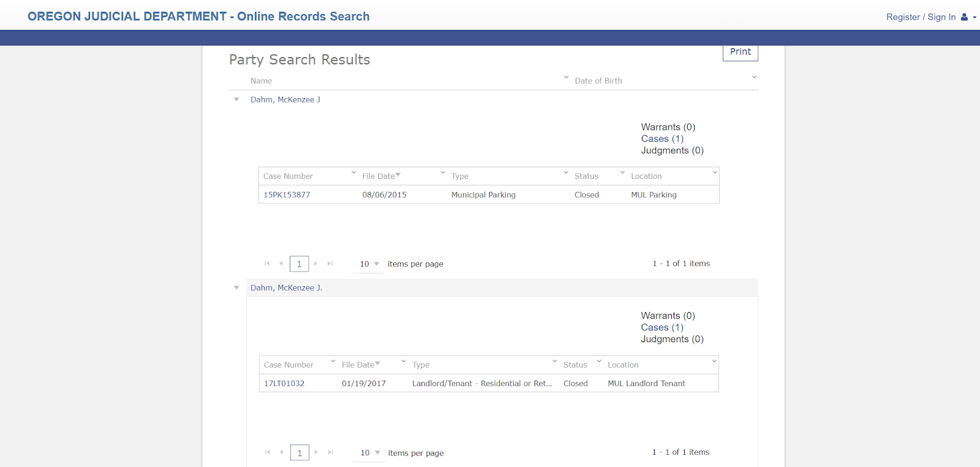This screenshot has width=980, height=467.
Task: Go to previous page in second case grid
Action: 282,452
